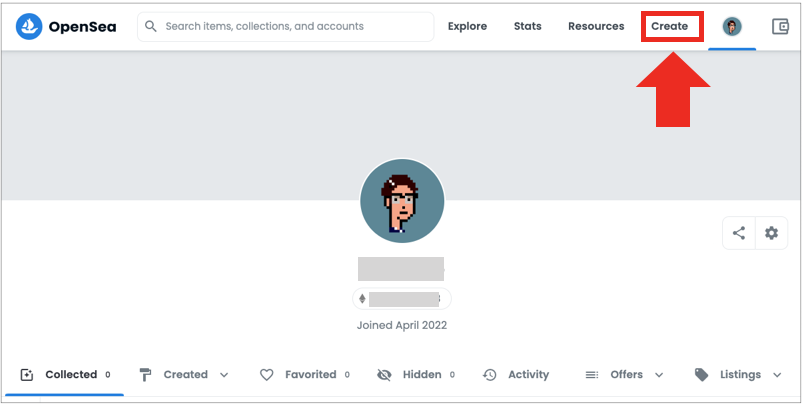Click the Ethereum diamond address icon
803x407 pixels.
coord(362,298)
